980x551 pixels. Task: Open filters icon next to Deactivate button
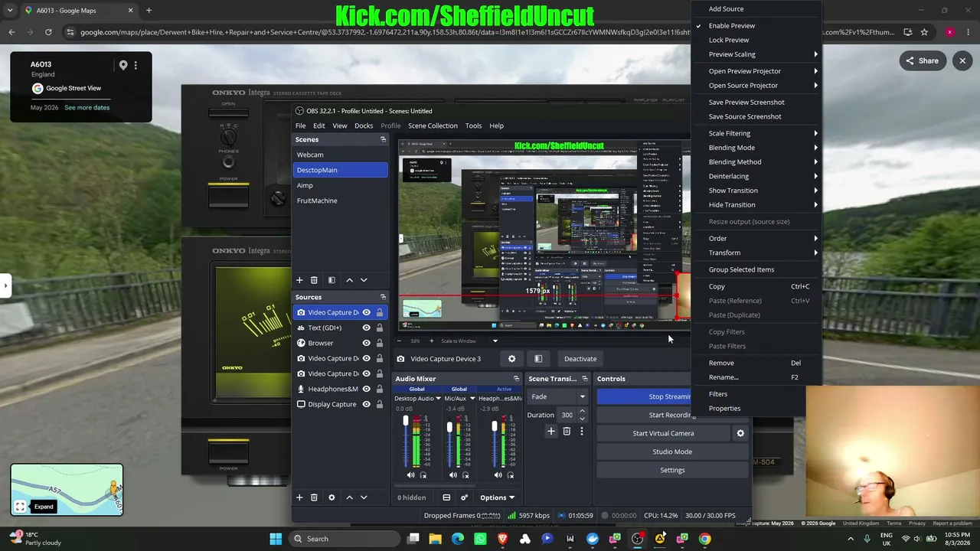538,359
